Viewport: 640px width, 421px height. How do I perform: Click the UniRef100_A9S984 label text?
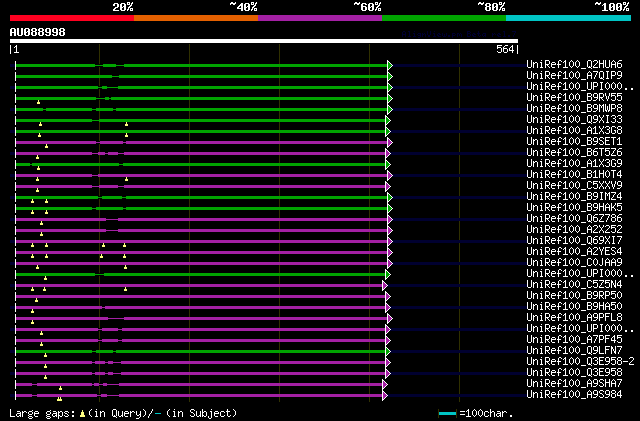click(574, 395)
